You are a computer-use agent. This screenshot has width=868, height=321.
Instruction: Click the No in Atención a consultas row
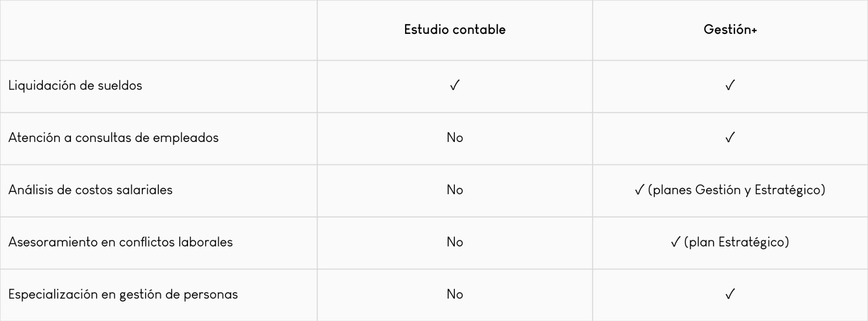click(454, 138)
